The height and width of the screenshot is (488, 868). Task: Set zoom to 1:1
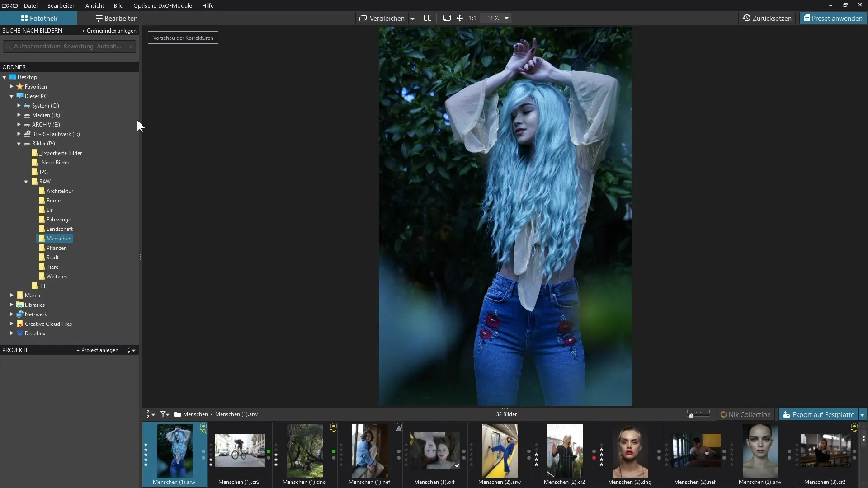pos(472,19)
